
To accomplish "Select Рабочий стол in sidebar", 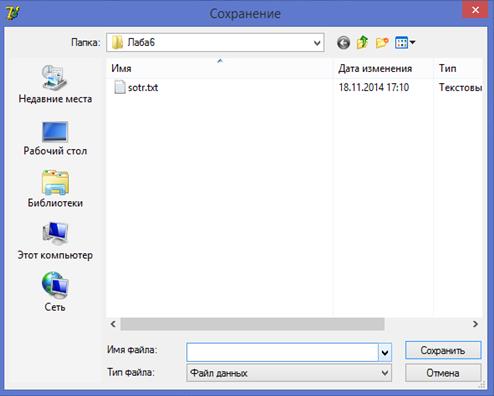I will pyautogui.click(x=55, y=138).
